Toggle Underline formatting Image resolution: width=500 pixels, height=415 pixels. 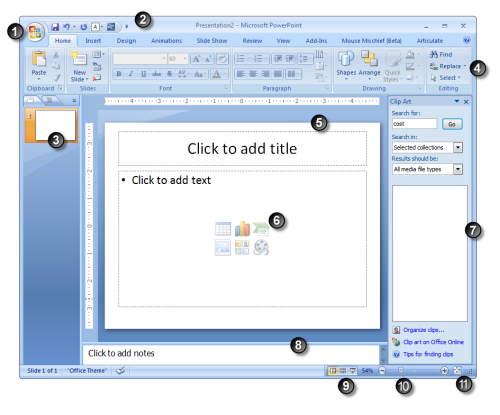pyautogui.click(x=143, y=74)
